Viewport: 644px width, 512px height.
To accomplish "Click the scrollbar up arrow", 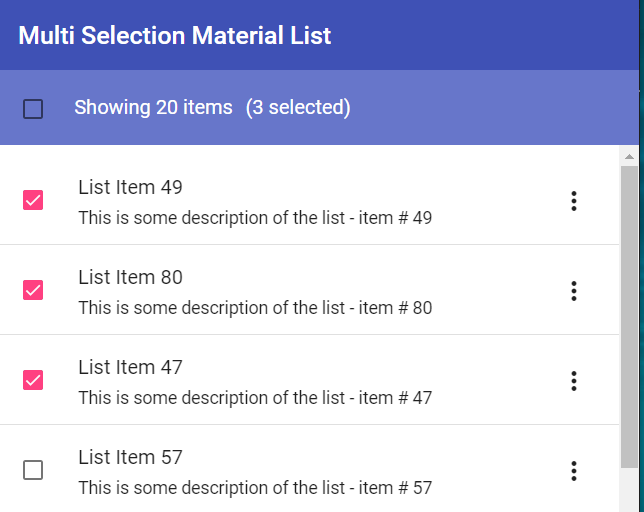I will [630, 157].
